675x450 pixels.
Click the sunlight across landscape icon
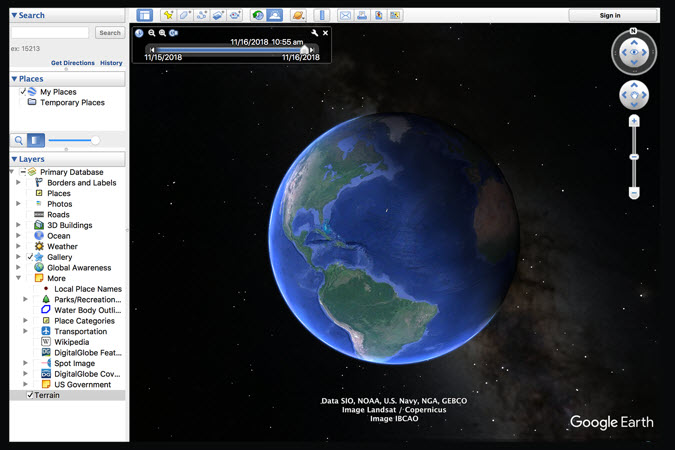tap(274, 15)
